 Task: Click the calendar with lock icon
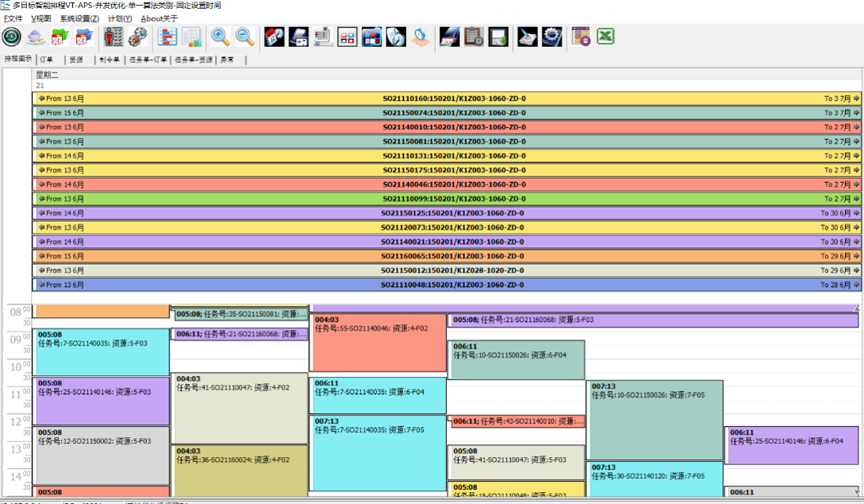581,37
